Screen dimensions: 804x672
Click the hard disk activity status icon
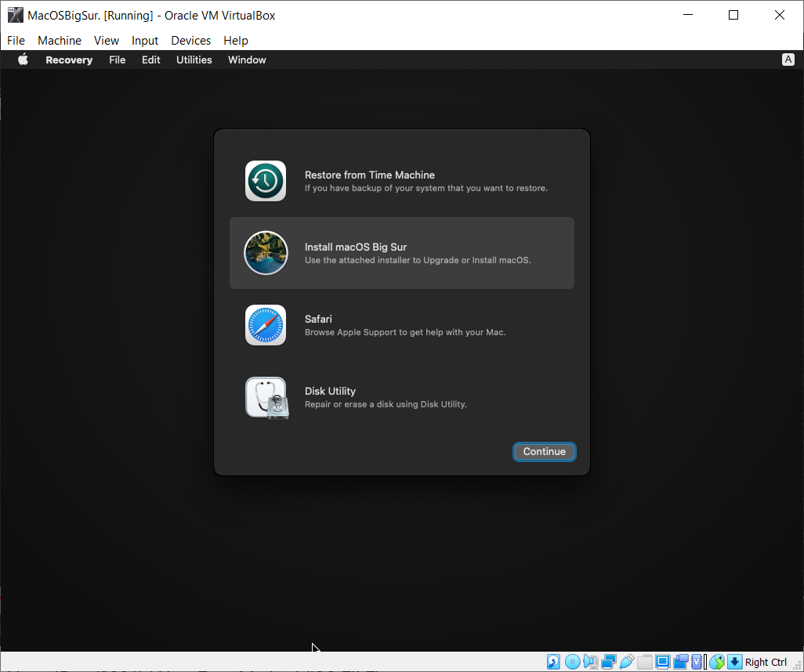[553, 662]
